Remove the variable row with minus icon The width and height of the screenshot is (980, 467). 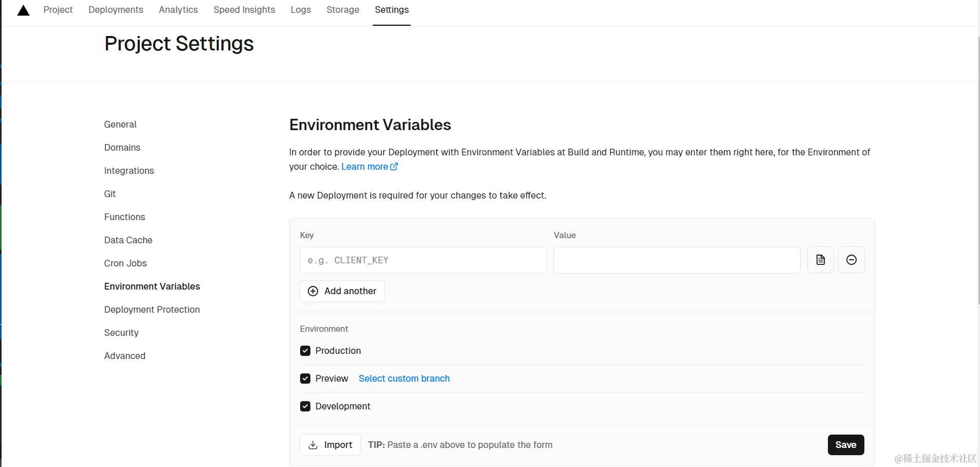[x=851, y=260]
